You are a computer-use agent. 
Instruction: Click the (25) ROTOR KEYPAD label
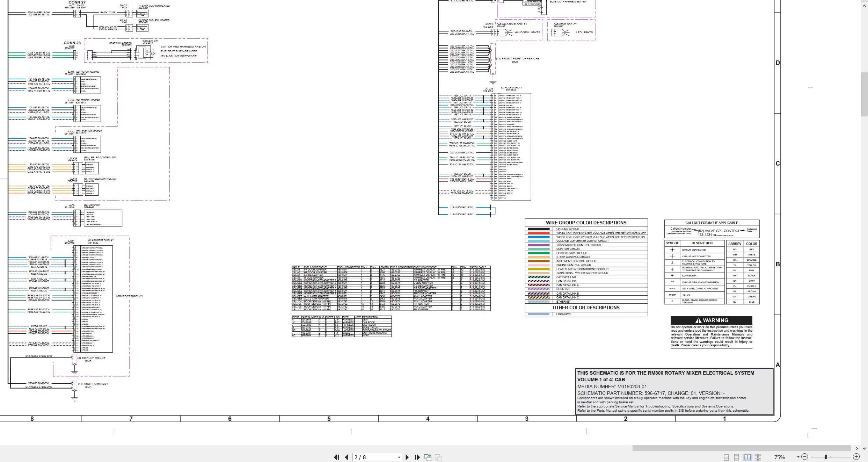pyautogui.click(x=87, y=72)
